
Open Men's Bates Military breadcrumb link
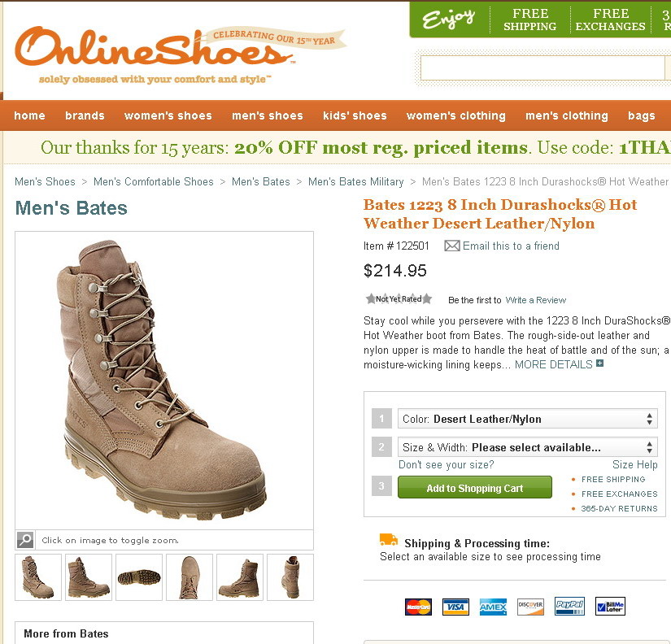click(356, 182)
